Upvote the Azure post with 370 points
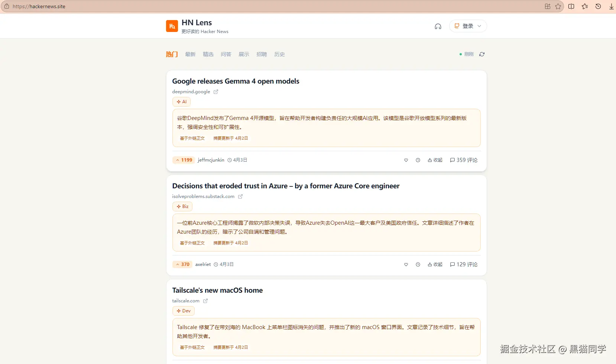This screenshot has height=364, width=616. (x=182, y=264)
